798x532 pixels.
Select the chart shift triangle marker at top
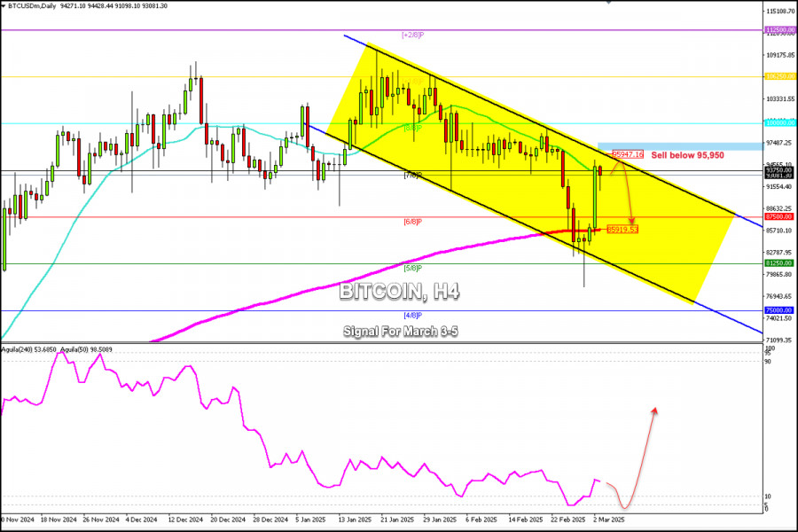(608, 2)
